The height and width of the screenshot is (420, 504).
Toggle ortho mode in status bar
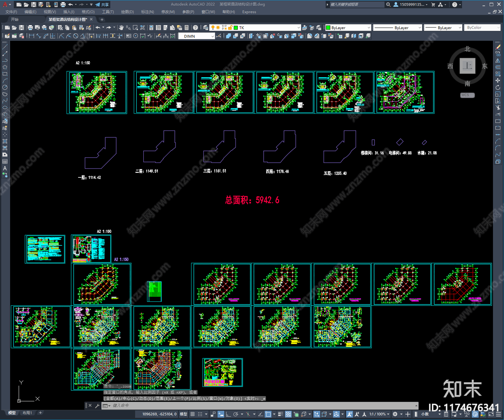click(228, 414)
